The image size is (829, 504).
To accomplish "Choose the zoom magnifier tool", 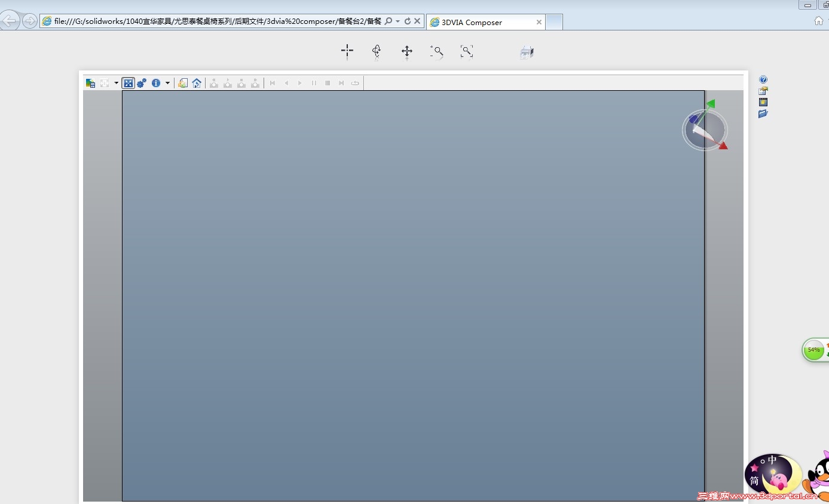I will 437,52.
